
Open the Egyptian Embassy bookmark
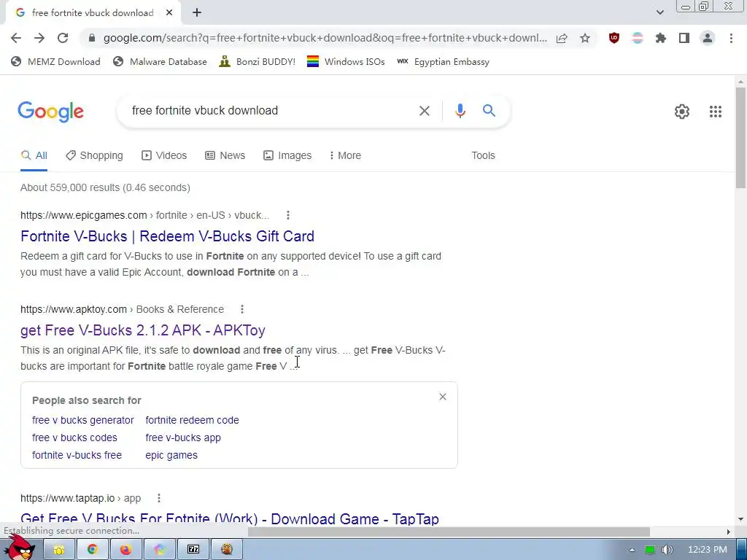[443, 62]
